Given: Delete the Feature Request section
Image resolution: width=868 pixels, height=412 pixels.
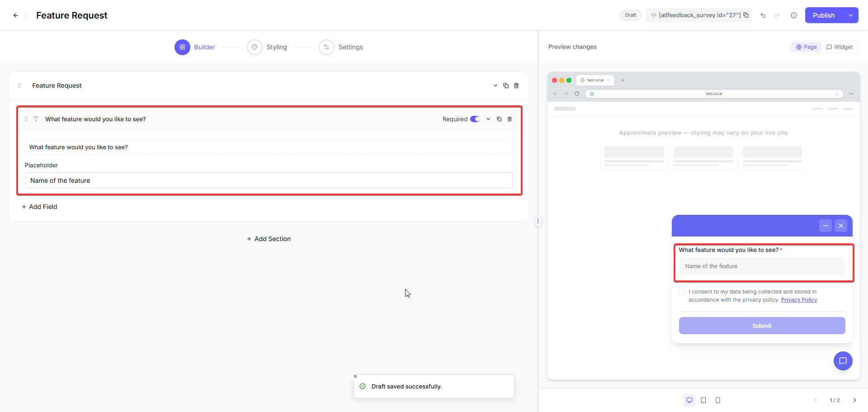Looking at the screenshot, I should (516, 85).
